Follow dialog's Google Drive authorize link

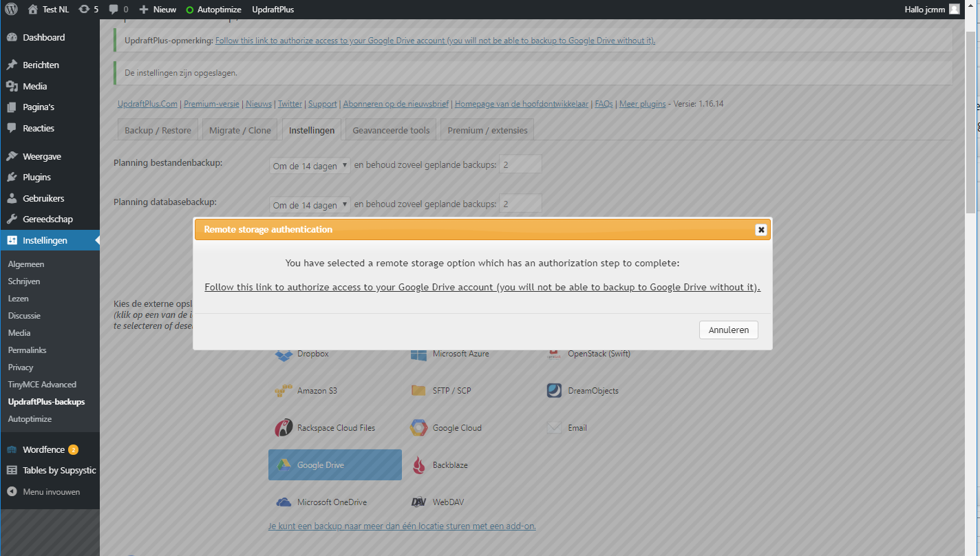tap(482, 287)
